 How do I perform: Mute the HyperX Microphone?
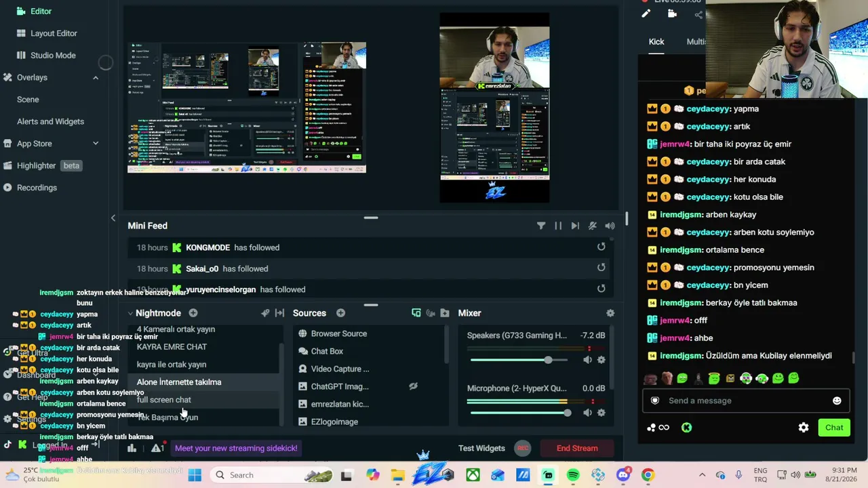pyautogui.click(x=587, y=413)
